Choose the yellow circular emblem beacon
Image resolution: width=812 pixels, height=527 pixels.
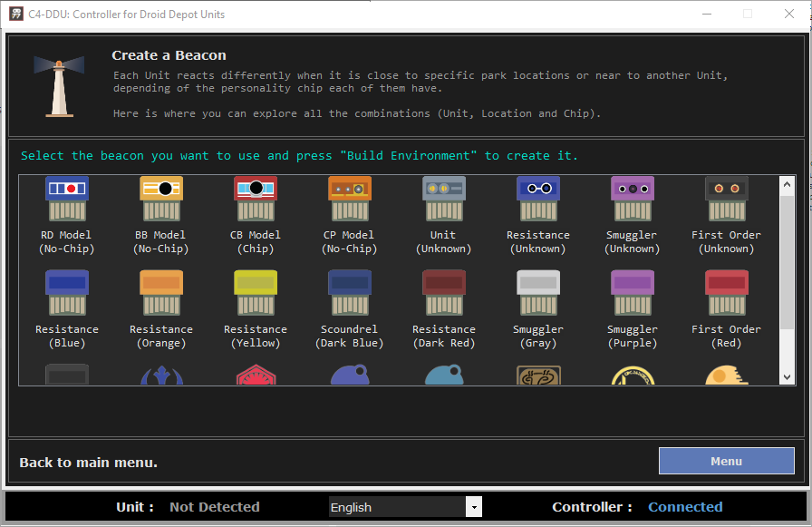click(x=633, y=376)
